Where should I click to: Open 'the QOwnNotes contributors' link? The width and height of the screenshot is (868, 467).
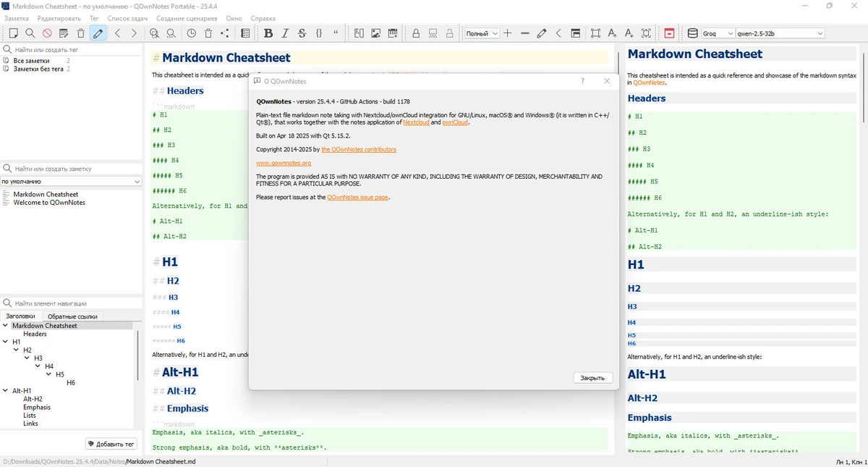pos(359,149)
